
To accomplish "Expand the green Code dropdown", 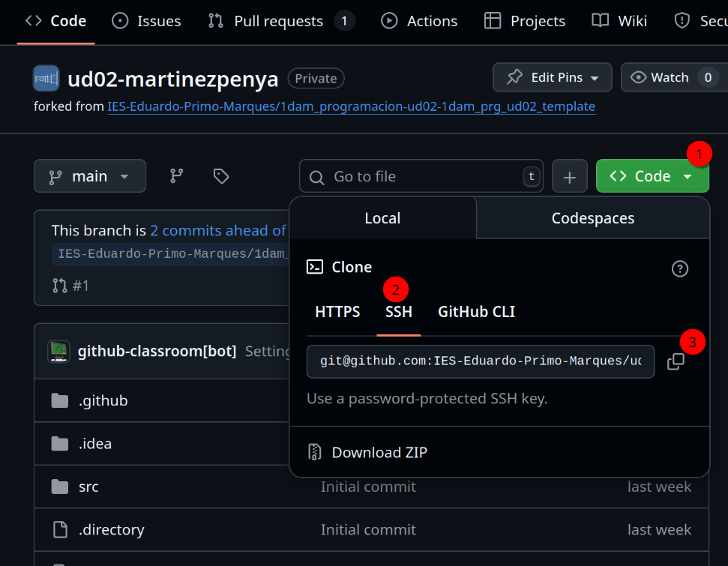I will 652,175.
